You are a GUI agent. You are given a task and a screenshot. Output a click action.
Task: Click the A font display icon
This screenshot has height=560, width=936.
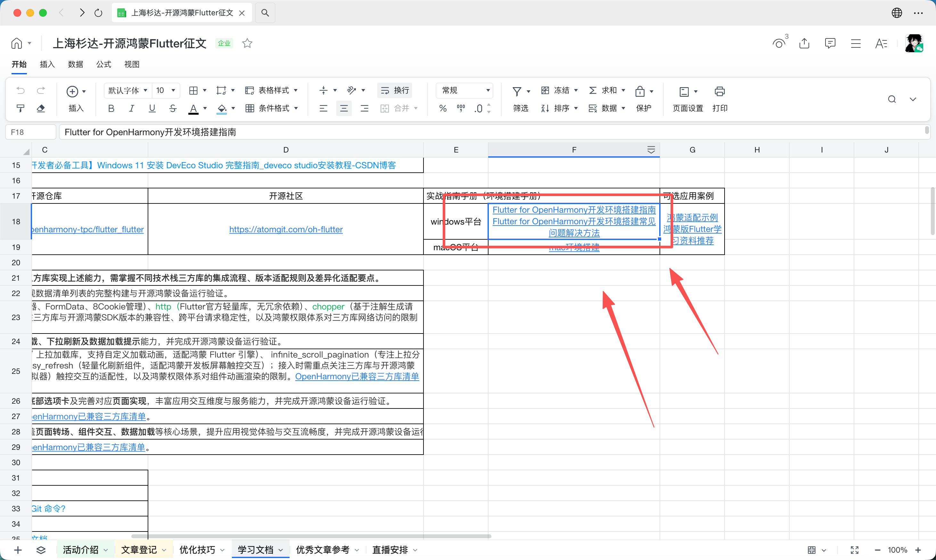(x=881, y=43)
